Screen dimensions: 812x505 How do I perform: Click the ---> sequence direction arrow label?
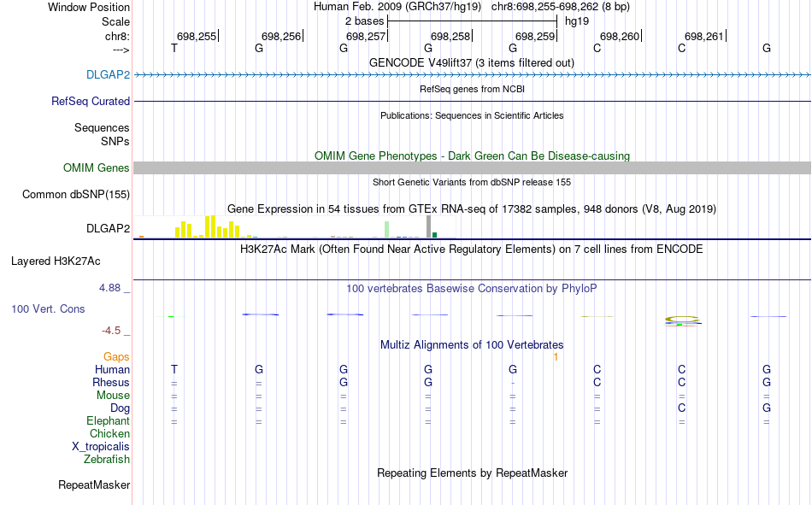(121, 50)
